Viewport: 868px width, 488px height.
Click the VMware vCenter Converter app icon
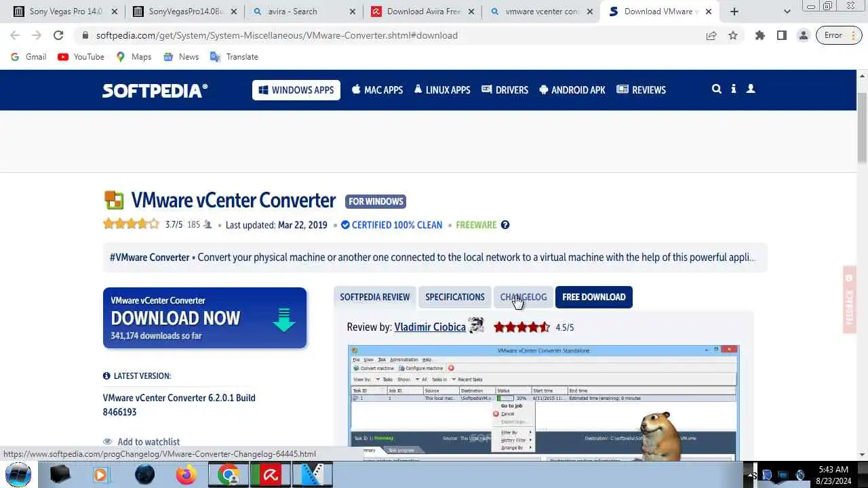point(114,200)
